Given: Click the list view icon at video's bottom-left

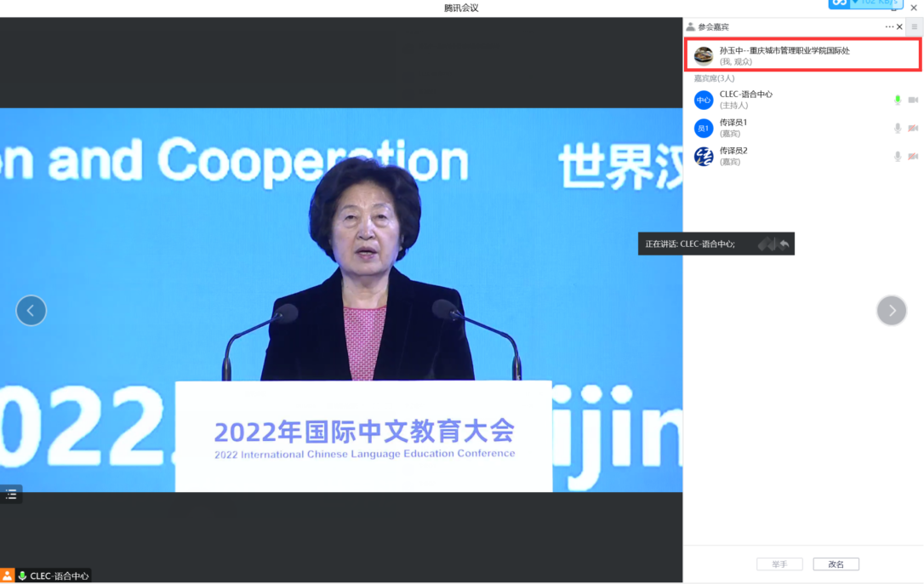Looking at the screenshot, I should pos(11,495).
